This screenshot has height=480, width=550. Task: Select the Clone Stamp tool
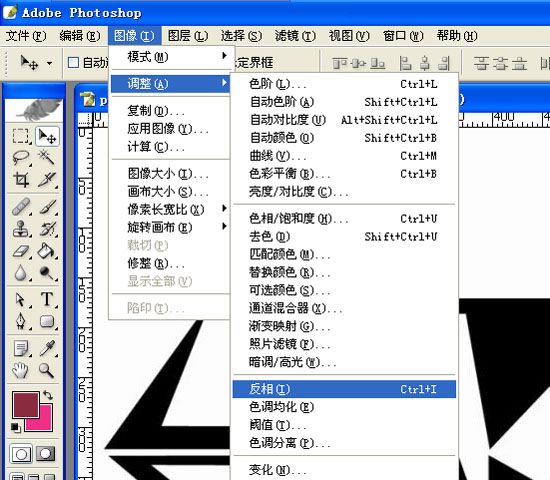(x=21, y=228)
